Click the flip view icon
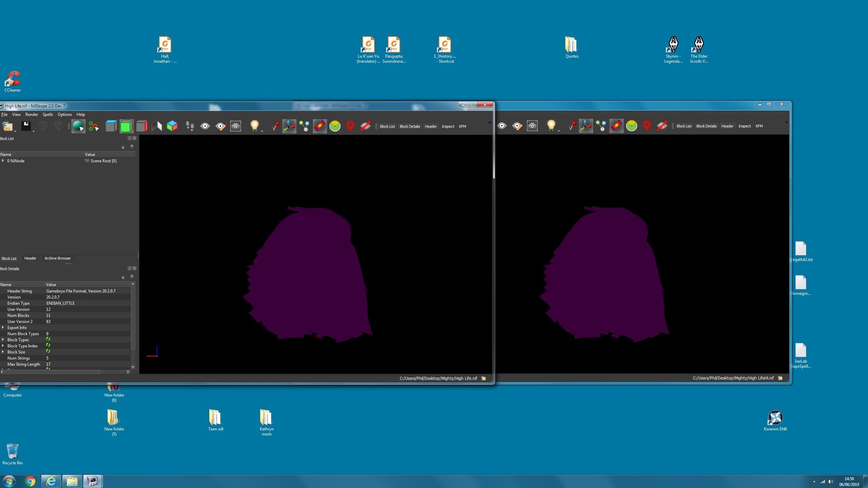This screenshot has width=868, height=488. click(156, 126)
